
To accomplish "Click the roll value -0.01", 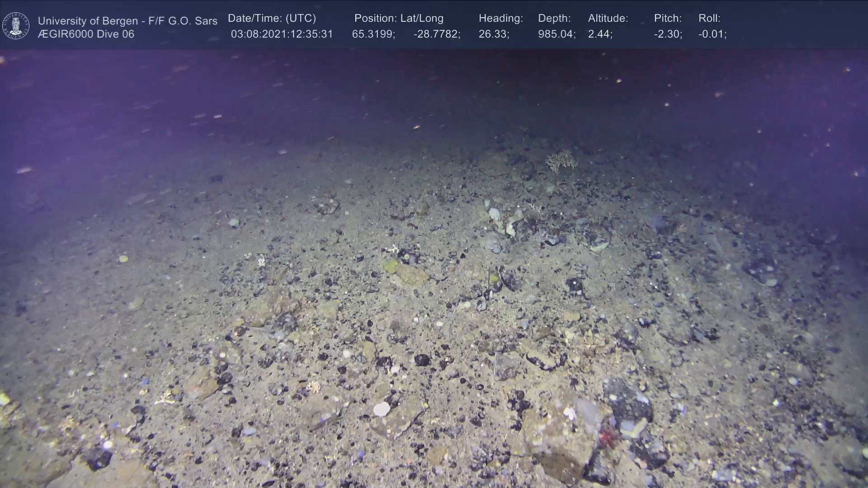I will coord(712,34).
